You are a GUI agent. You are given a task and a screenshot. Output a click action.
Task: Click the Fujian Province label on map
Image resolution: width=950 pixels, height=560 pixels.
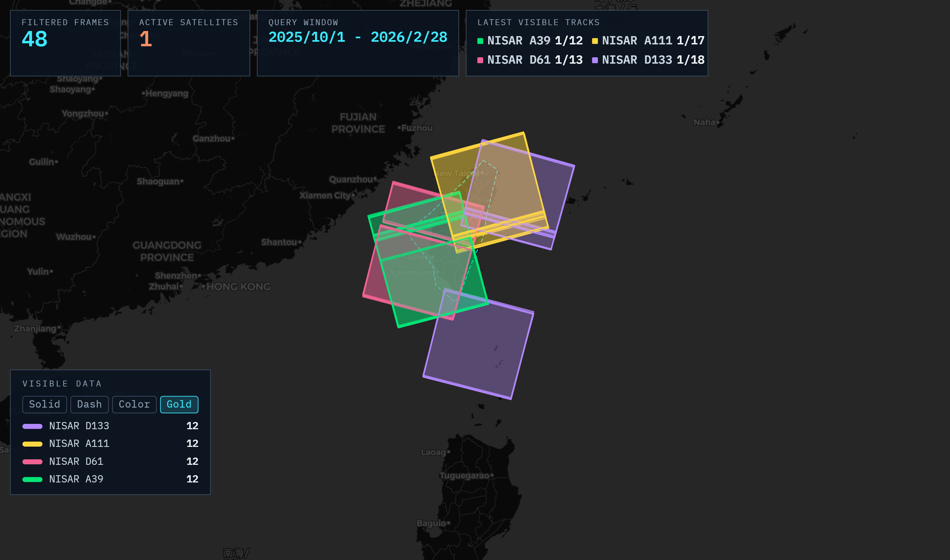point(358,123)
